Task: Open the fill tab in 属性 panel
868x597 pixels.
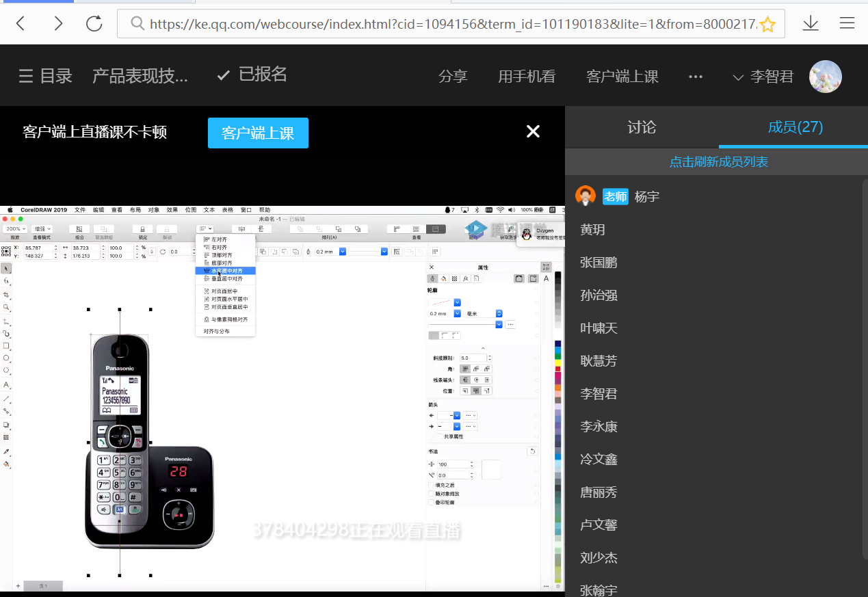Action: [443, 278]
